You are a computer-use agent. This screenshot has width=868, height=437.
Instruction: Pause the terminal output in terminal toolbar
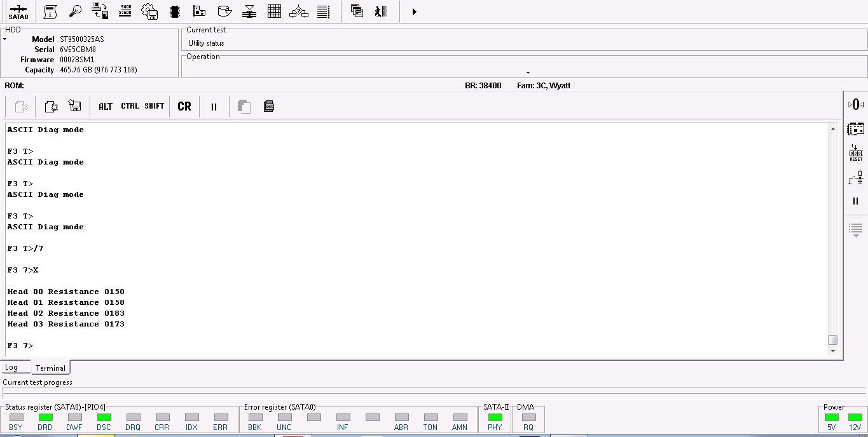(x=214, y=107)
